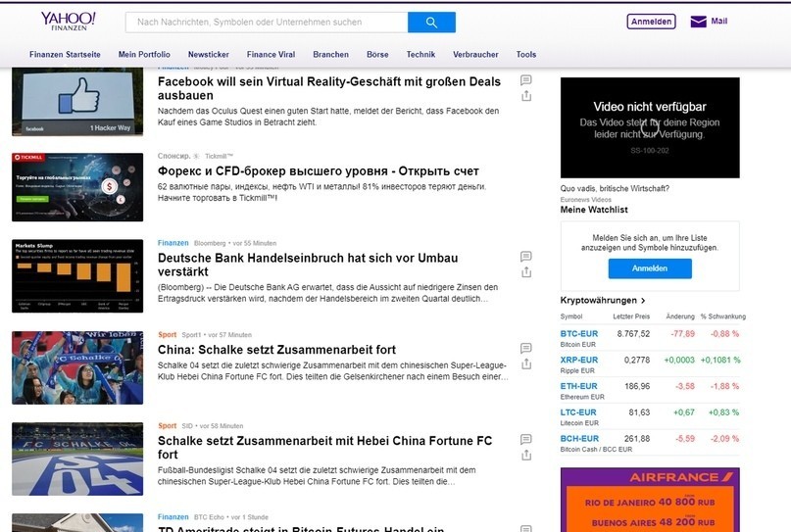Viewport: 791px width, 532px height.
Task: Share the Schalke Hebei China Fortune article
Action: (525, 456)
